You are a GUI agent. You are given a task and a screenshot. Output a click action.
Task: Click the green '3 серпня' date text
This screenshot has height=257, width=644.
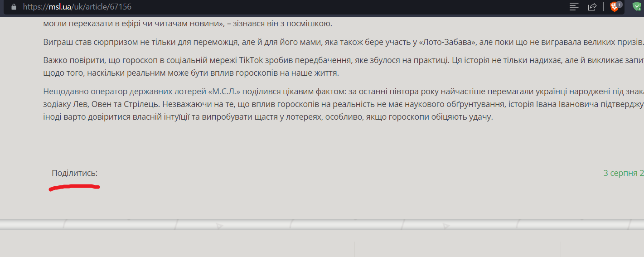[x=623, y=173]
